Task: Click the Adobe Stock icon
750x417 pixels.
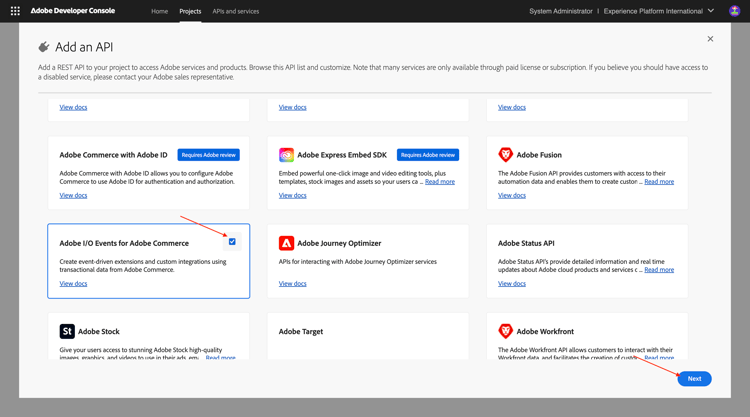Action: (x=67, y=331)
